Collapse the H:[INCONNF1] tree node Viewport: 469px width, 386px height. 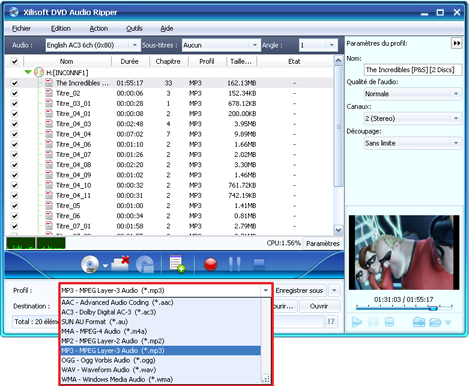[x=28, y=72]
